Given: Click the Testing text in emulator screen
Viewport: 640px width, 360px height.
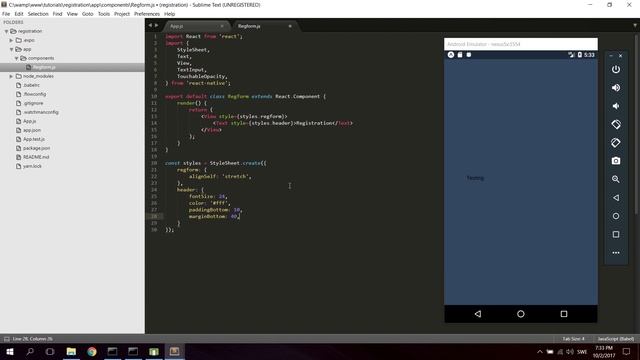Looking at the screenshot, I should (475, 178).
